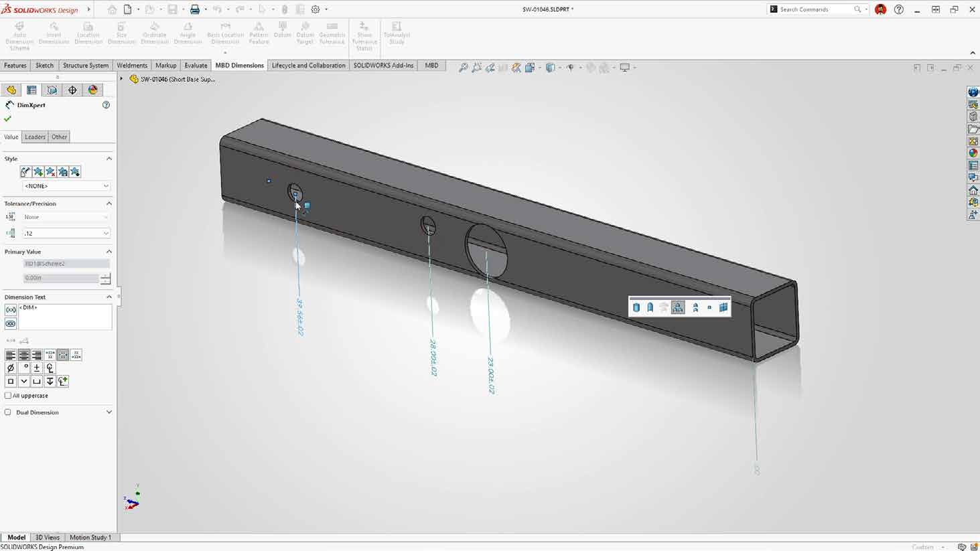
Task: Insert the diameter symbol
Action: tap(11, 368)
